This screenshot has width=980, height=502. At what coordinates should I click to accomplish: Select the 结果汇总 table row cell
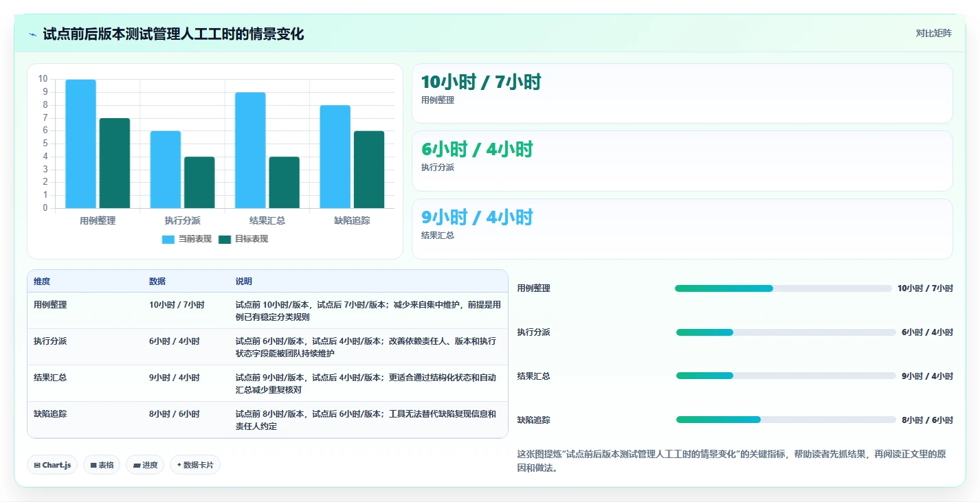point(50,377)
